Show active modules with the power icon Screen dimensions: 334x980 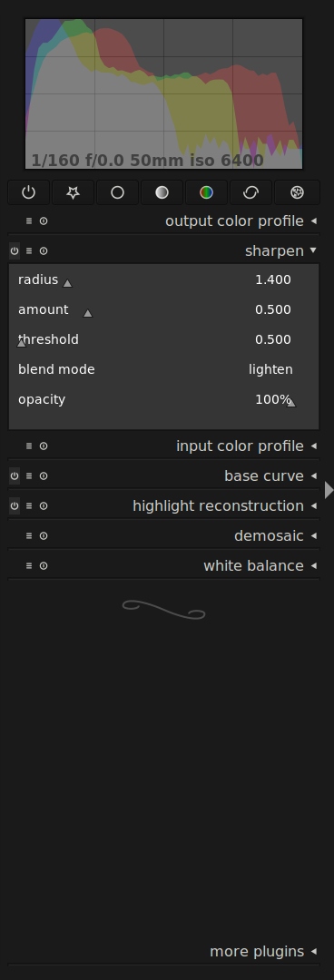29,192
